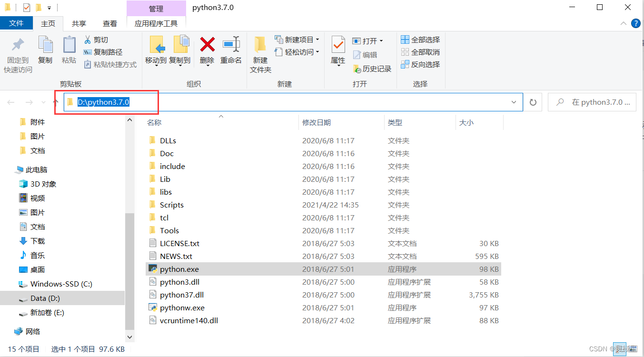Collapse the ribbon with the chevron

pyautogui.click(x=624, y=23)
